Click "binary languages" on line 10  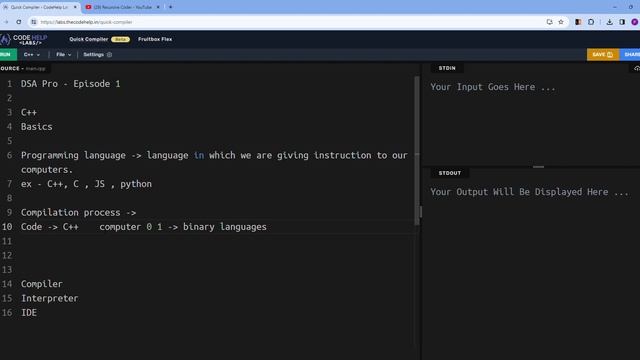pyautogui.click(x=224, y=227)
